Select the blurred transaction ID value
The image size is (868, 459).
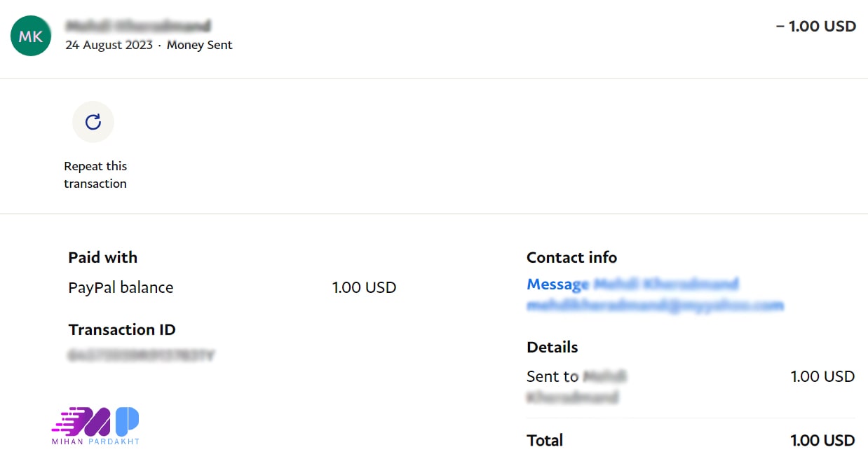point(141,356)
